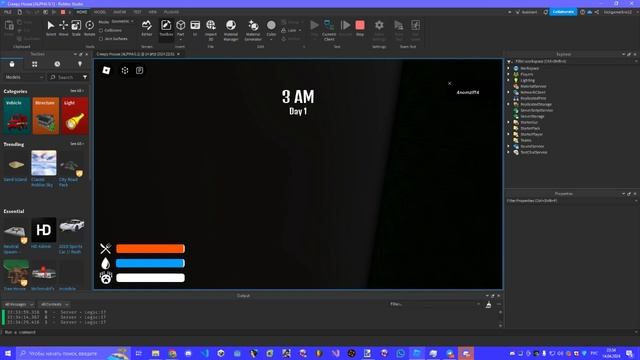Click the Windows taskbar search box
Image resolution: width=640 pixels, height=360 pixels.
point(73,353)
